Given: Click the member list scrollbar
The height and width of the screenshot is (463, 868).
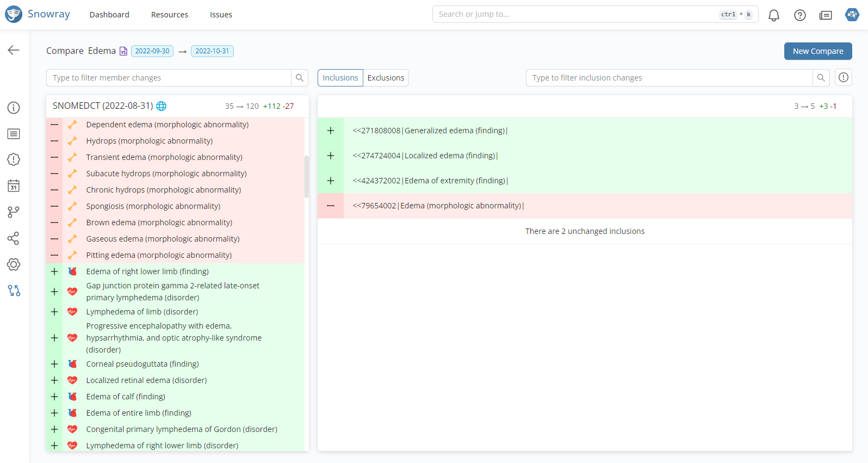Looking at the screenshot, I should tap(307, 177).
